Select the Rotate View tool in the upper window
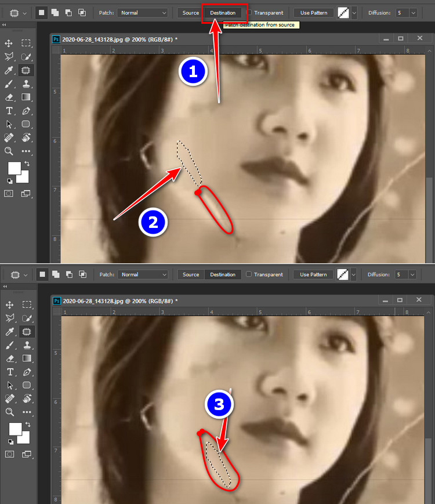The image size is (435, 504). coord(26,137)
